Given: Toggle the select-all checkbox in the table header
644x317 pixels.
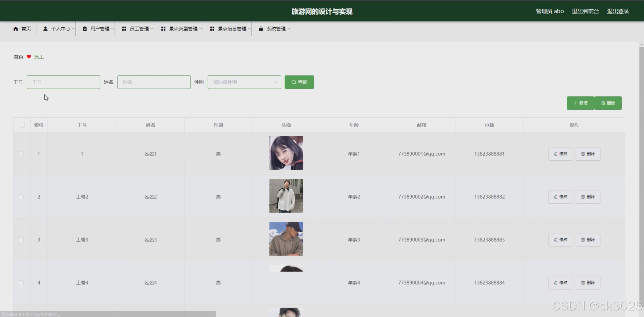Looking at the screenshot, I should coord(22,125).
